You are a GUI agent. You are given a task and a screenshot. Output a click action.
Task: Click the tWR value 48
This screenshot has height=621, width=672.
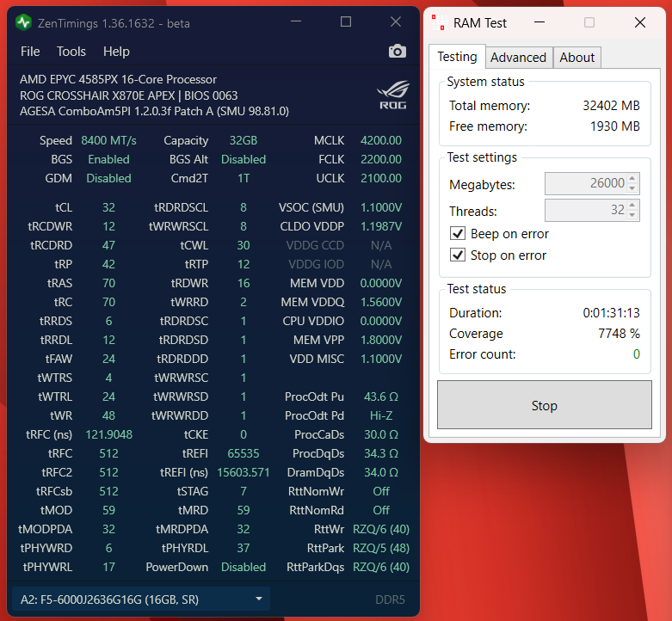109,415
